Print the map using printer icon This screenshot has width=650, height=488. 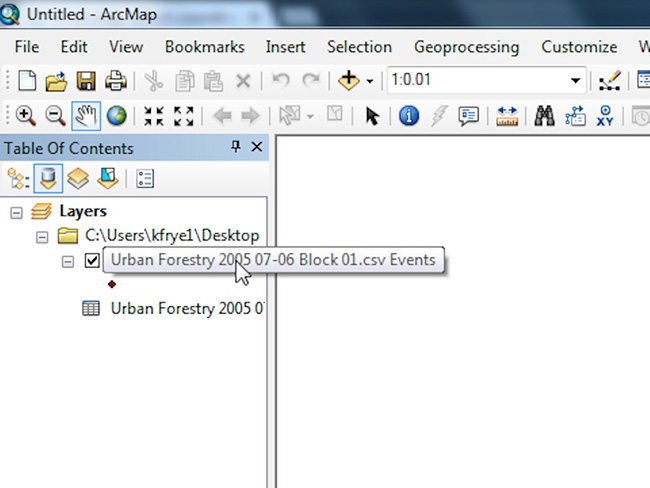116,80
